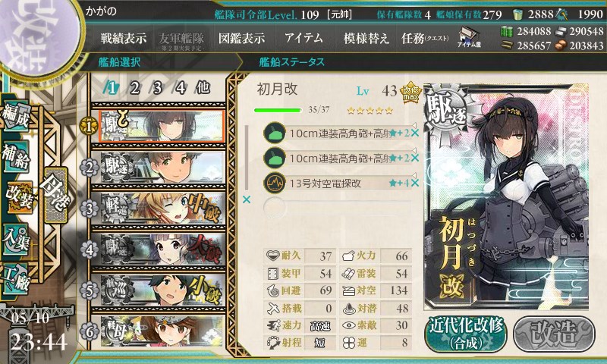The image size is (607, 364).
Task: Switch to fleet tab 2
Action: [134, 88]
